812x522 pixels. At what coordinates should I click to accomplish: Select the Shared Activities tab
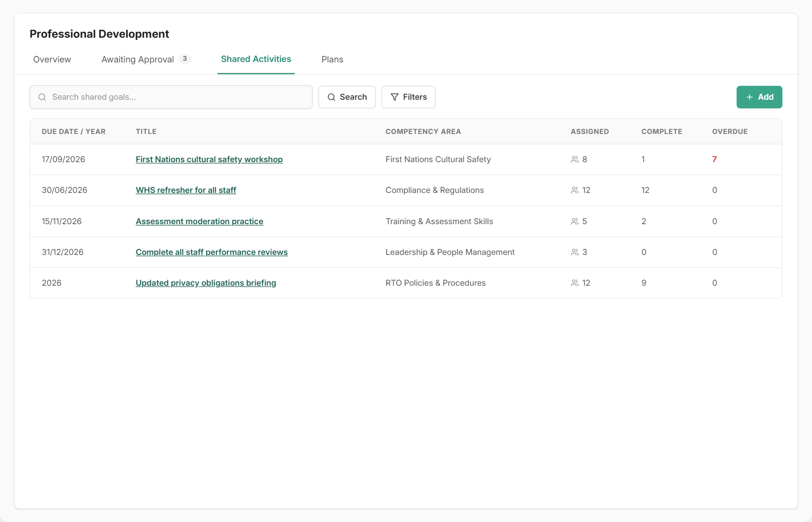pyautogui.click(x=256, y=59)
